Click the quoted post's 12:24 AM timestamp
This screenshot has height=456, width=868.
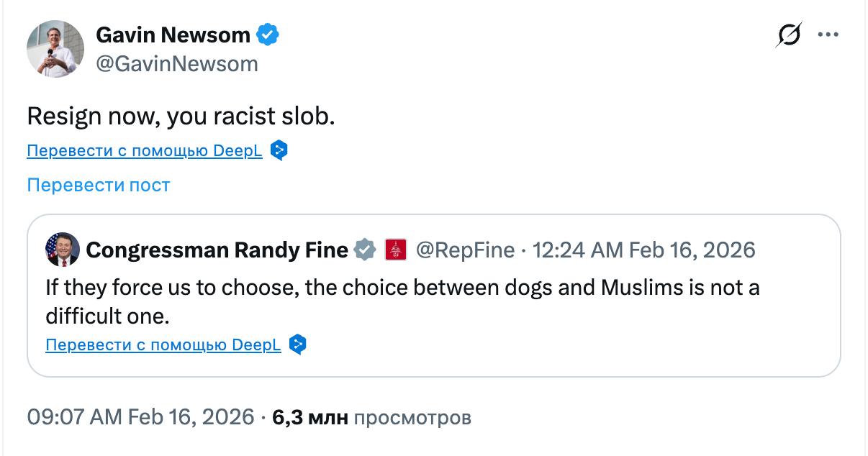point(643,250)
